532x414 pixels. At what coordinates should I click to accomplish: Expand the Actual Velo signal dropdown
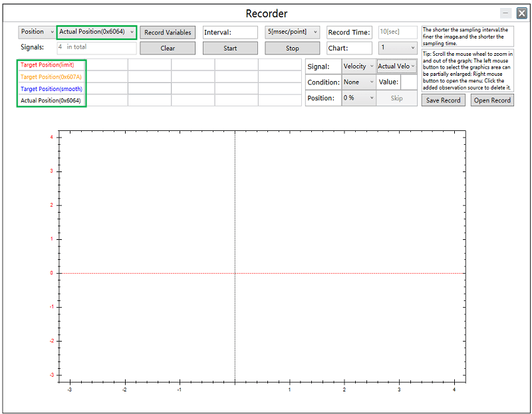click(397, 66)
